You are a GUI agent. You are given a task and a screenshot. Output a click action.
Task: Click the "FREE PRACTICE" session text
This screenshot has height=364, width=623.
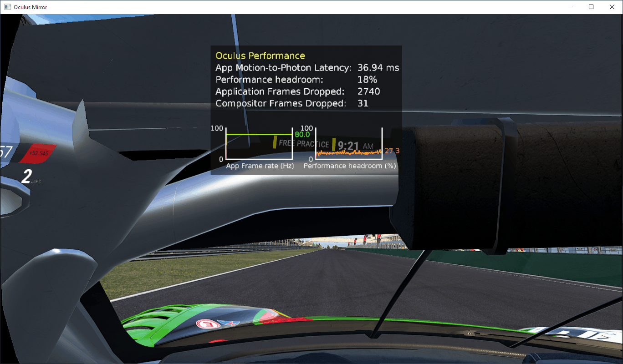[x=304, y=144]
